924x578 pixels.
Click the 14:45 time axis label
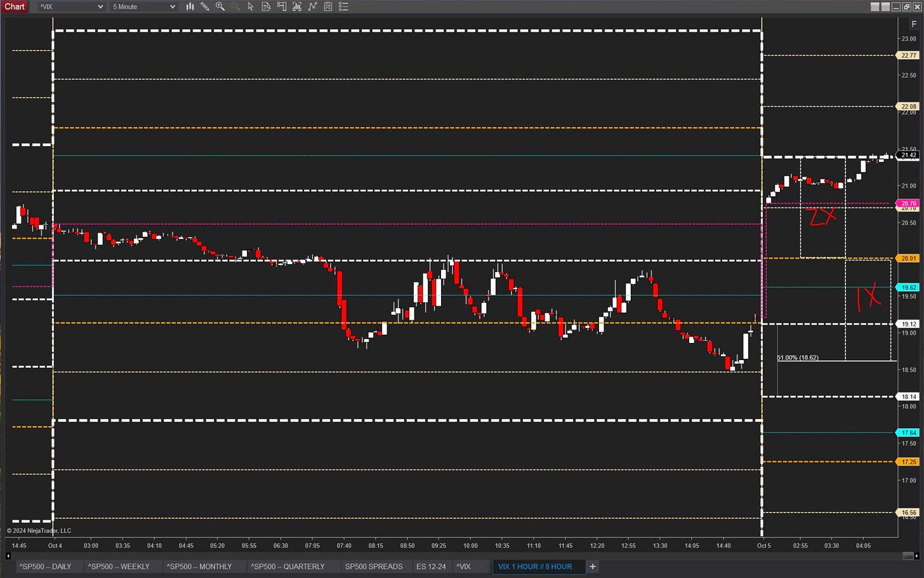[x=19, y=546]
